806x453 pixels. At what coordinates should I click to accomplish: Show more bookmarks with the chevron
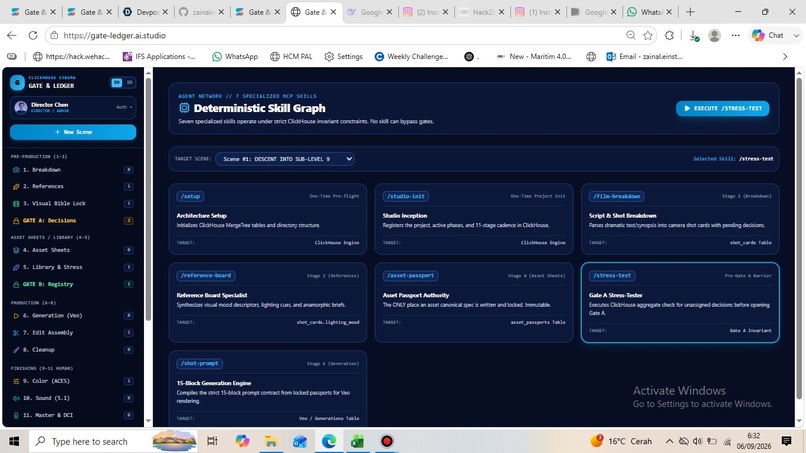click(x=785, y=57)
